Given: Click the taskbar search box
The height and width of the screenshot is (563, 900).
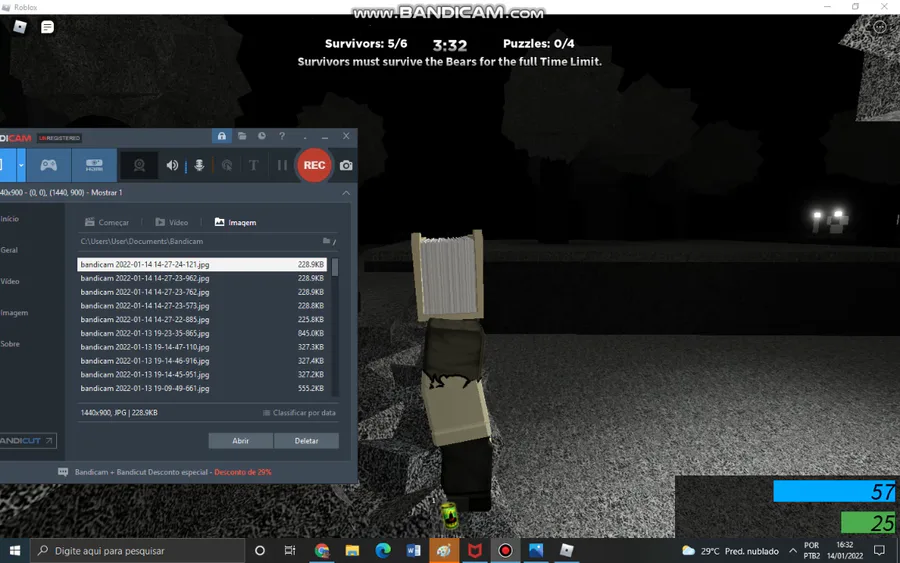Looking at the screenshot, I should 138,551.
